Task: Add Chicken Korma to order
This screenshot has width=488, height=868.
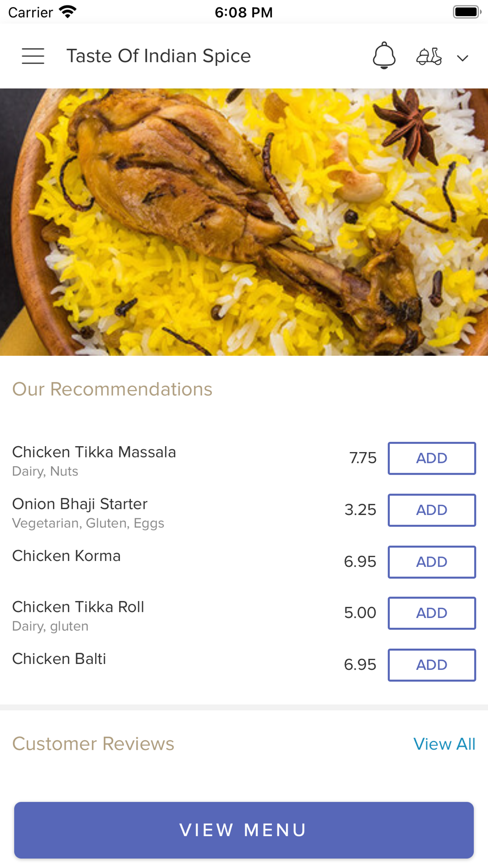Action: point(431,561)
